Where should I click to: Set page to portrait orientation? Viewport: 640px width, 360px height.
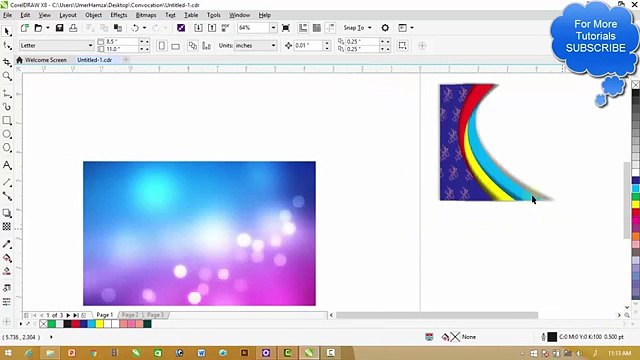[x=162, y=46]
